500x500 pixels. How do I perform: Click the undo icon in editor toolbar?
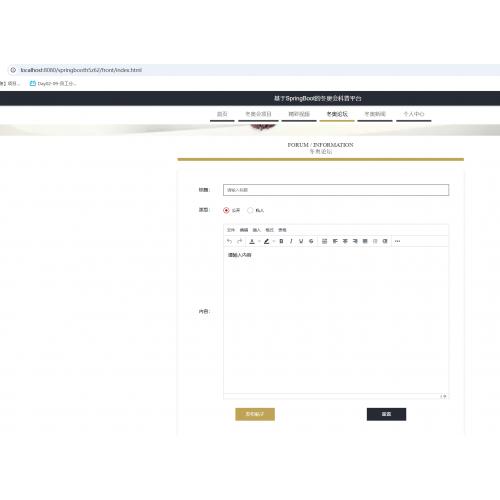coord(229,241)
